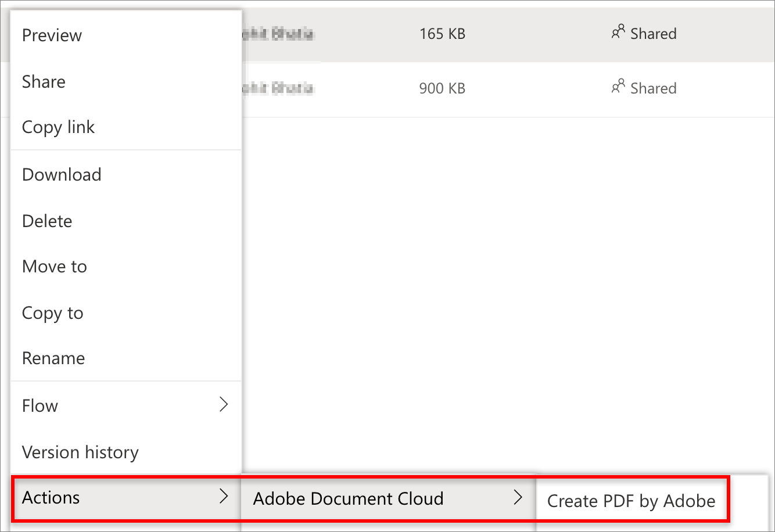Click the blurred name in the 900 KB row
775x532 pixels.
point(278,88)
